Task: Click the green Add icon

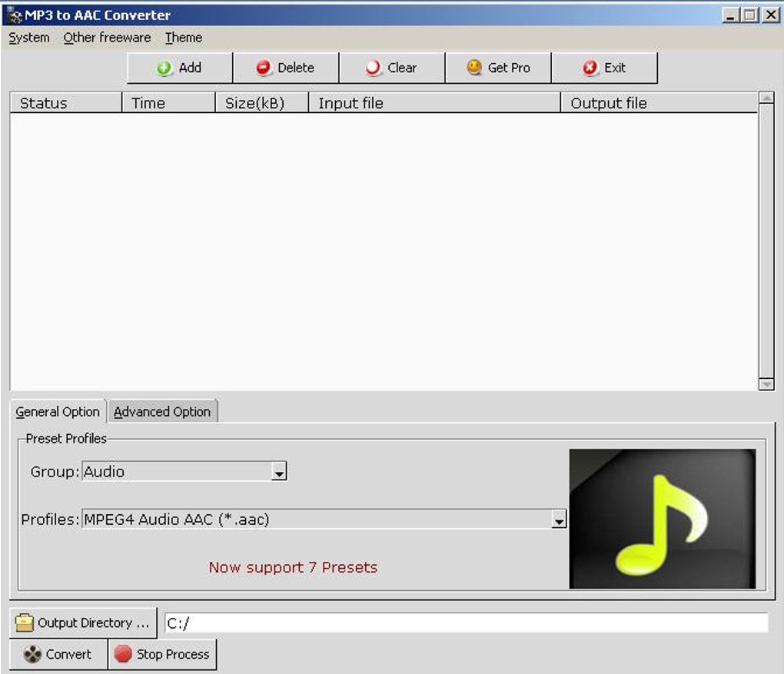Action: point(164,68)
